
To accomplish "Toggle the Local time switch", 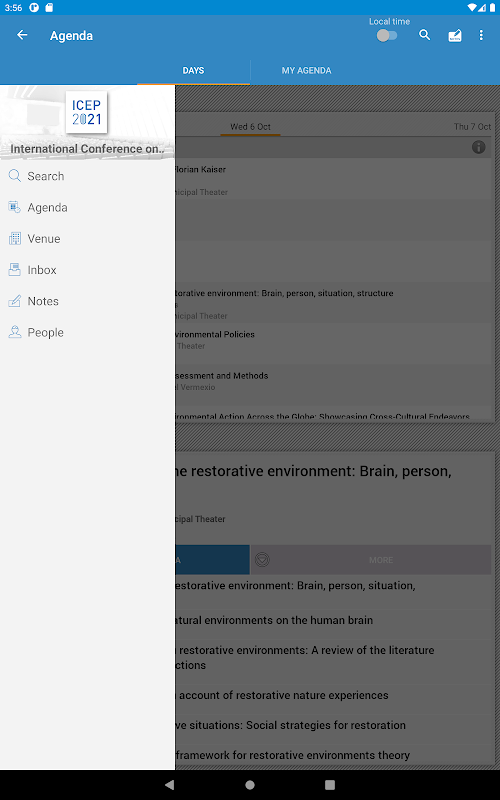I will coord(387,35).
